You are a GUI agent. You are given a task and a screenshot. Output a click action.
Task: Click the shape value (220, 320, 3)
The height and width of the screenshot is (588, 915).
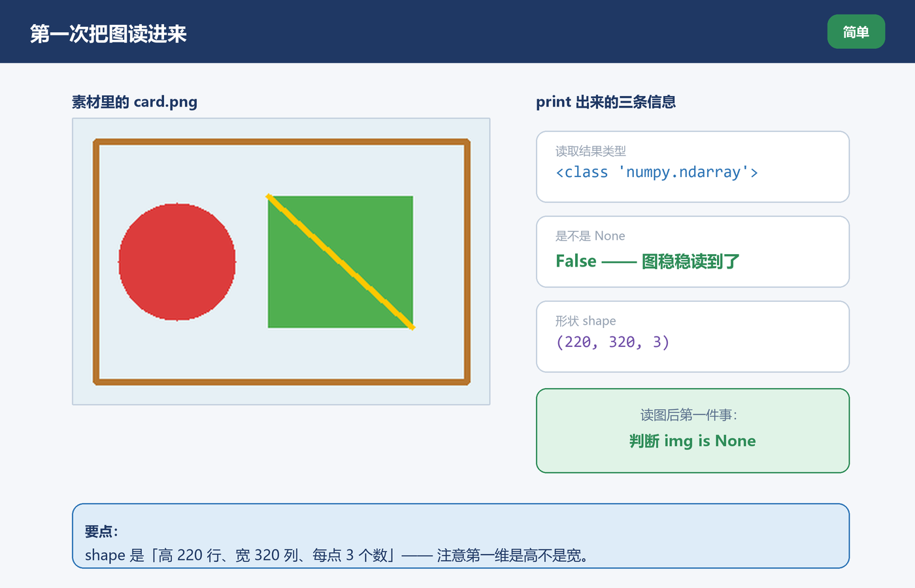613,342
